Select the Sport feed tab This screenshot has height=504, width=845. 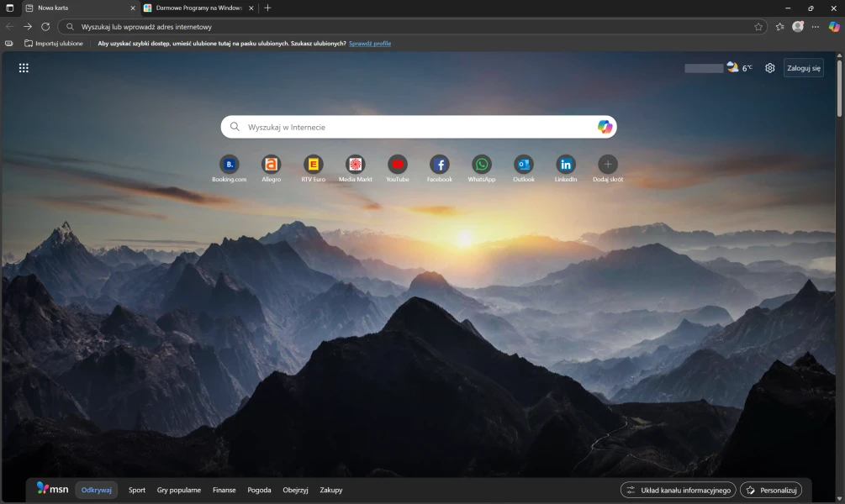click(x=136, y=490)
